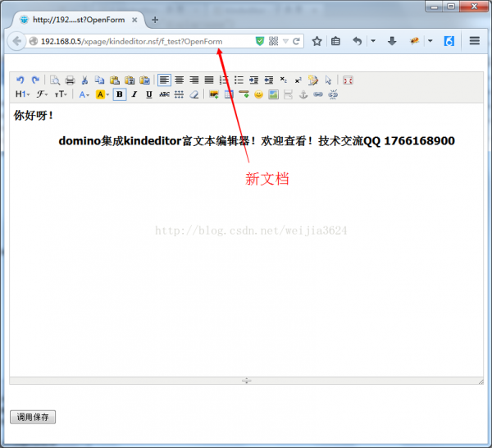Viewport: 492px width, 448px height.
Task: Remove formatting with eraser icon
Action: pyautogui.click(x=194, y=94)
